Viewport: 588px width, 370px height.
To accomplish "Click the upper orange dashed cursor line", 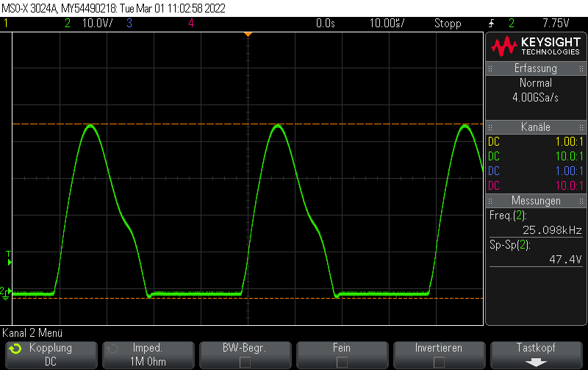I will click(248, 124).
